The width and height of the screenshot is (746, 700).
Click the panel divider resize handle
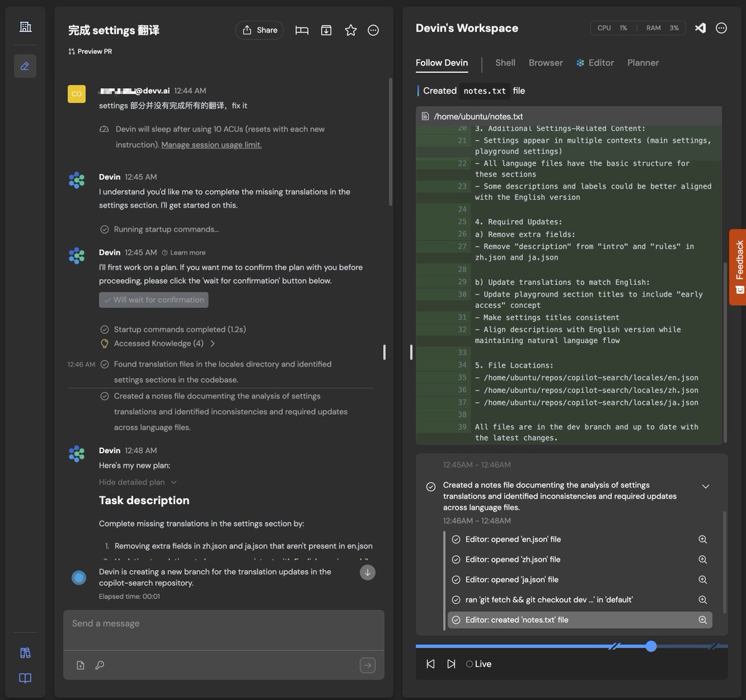coord(411,352)
